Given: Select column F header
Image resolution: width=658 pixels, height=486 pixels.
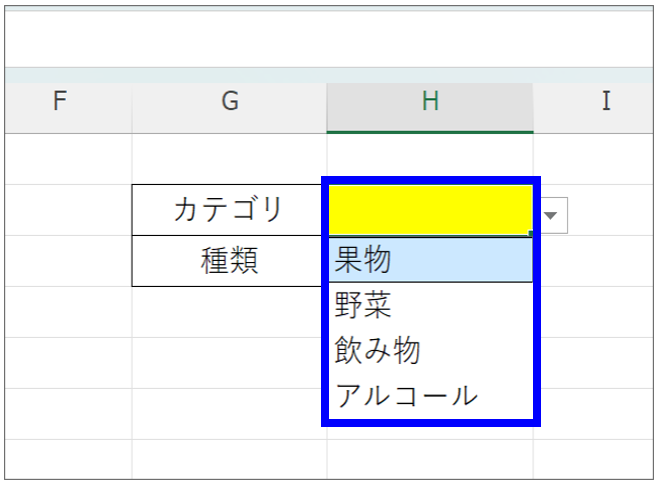Looking at the screenshot, I should (x=60, y=101).
